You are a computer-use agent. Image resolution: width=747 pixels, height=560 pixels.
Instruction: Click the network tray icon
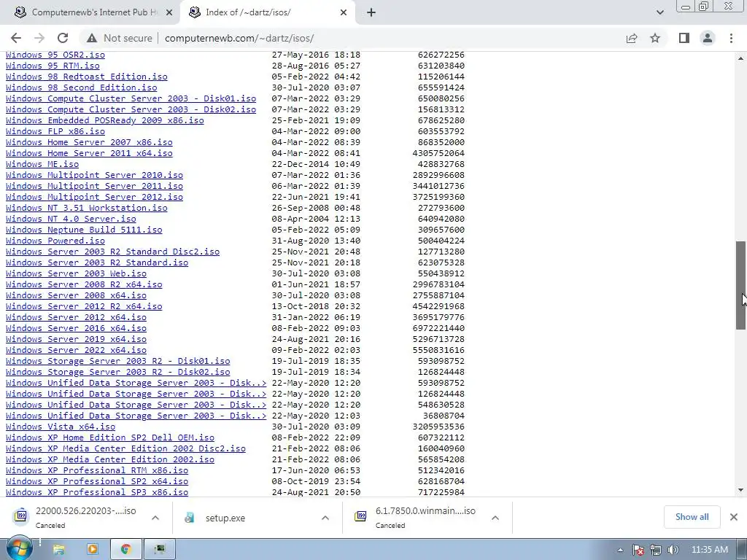click(656, 550)
